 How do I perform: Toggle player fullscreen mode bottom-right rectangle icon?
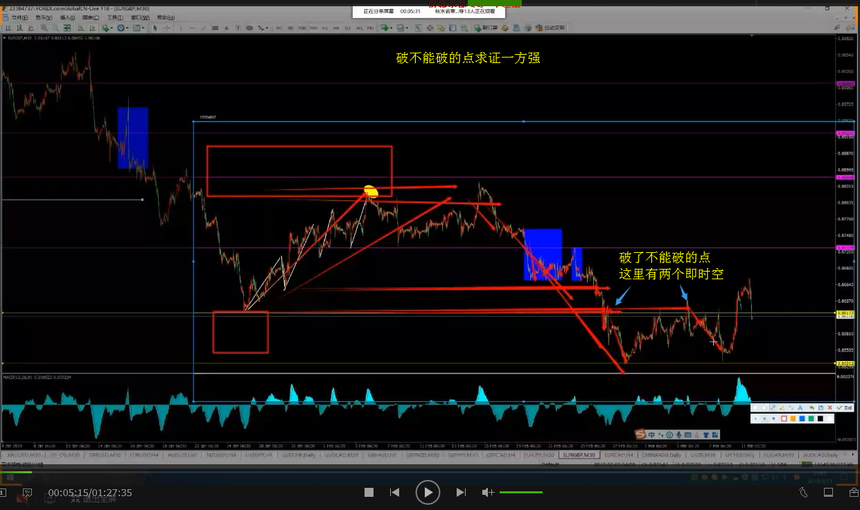pos(829,492)
